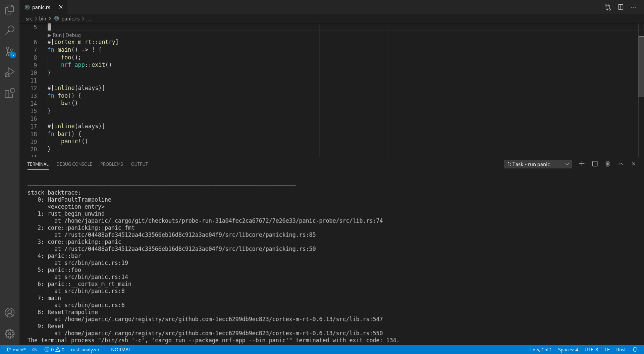Toggle panel maximization with the chevron

click(621, 164)
